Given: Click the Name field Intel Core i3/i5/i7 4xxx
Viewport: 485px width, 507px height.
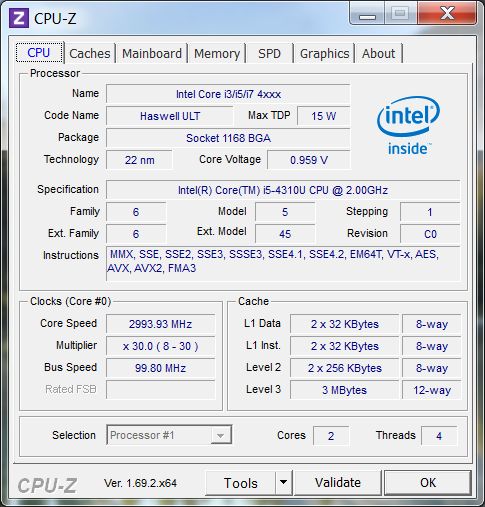Looking at the screenshot, I should pyautogui.click(x=228, y=94).
